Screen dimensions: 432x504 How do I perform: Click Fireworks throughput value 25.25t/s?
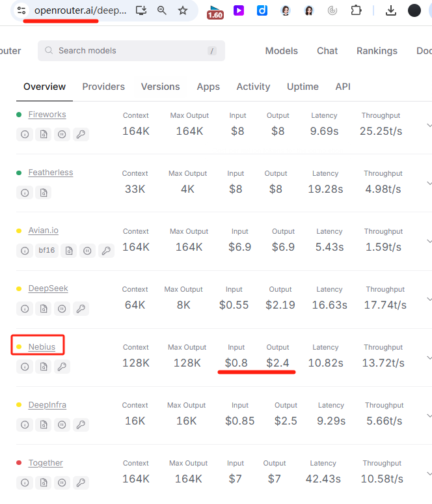(x=381, y=131)
